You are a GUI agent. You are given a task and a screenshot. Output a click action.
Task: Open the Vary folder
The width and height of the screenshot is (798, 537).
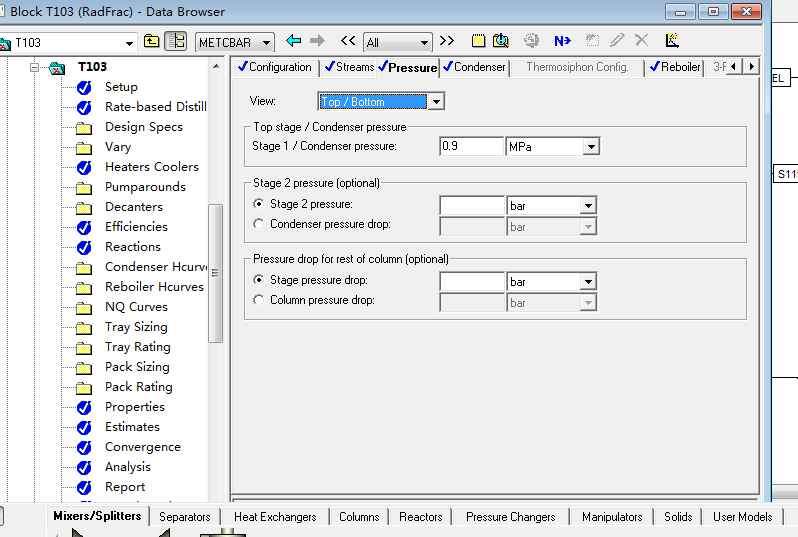point(118,147)
